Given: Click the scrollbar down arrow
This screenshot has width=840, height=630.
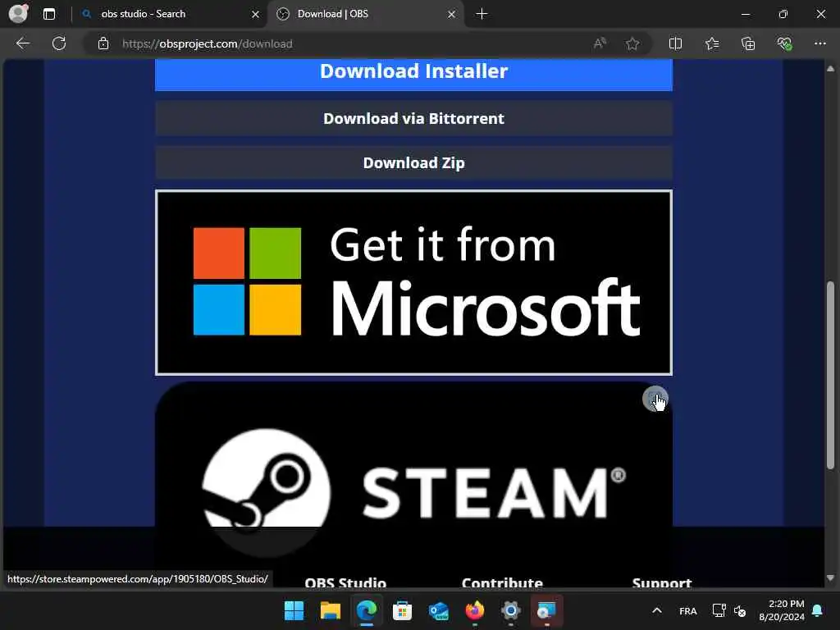Looking at the screenshot, I should click(830, 578).
